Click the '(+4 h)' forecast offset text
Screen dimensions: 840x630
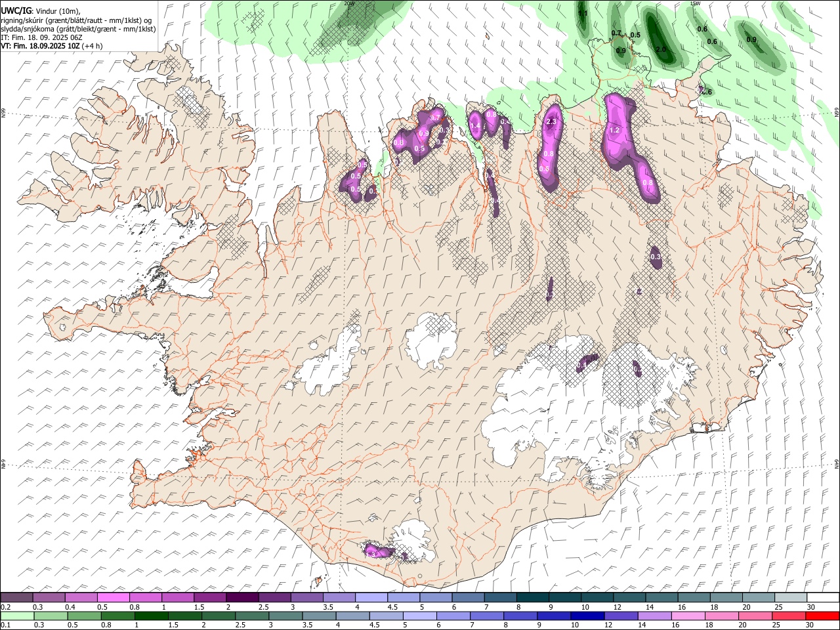point(93,47)
